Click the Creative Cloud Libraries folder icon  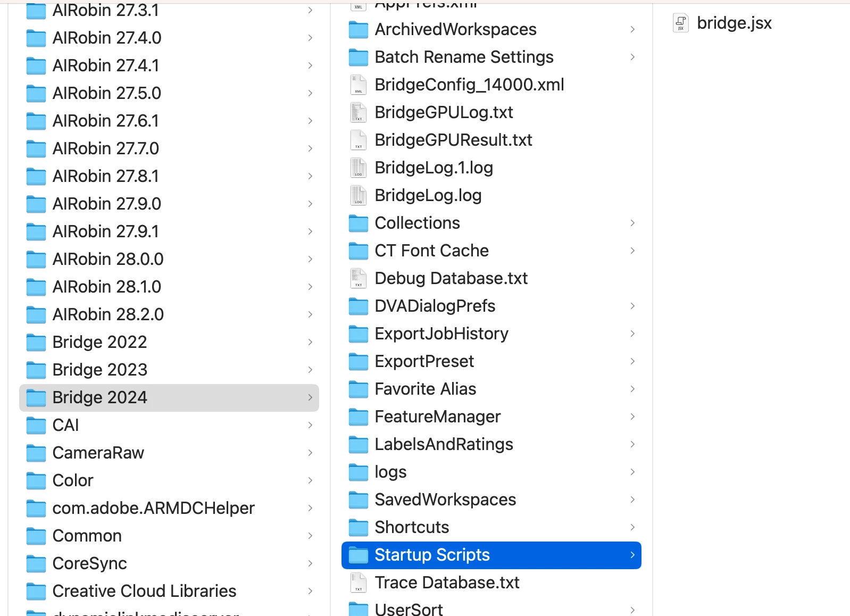click(x=36, y=592)
